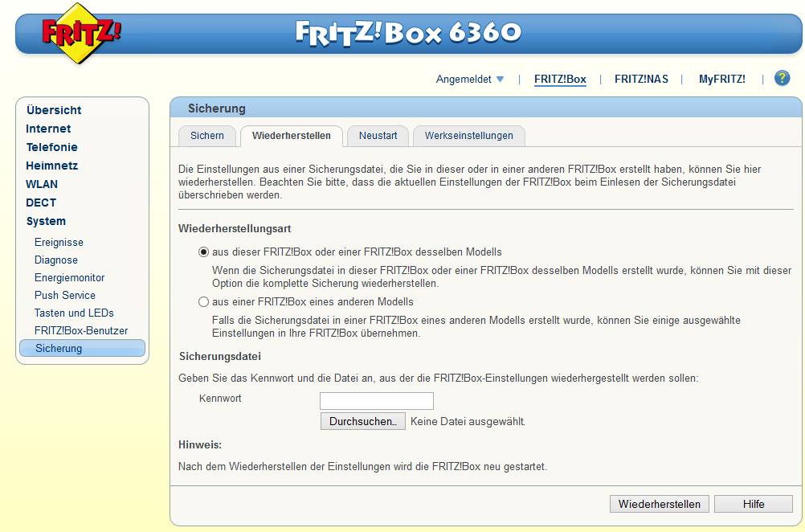This screenshot has height=532, width=805.
Task: Open the WLAN menu section
Action: click(x=42, y=184)
